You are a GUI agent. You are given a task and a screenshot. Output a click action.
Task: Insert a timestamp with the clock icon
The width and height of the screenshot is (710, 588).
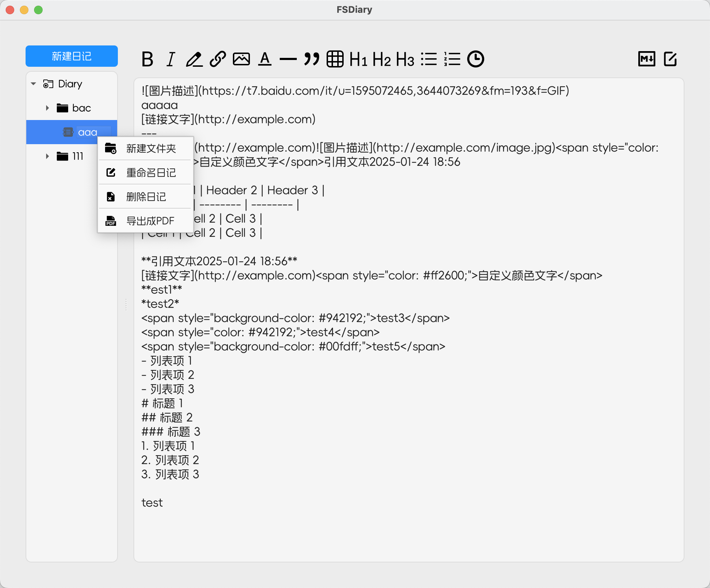click(x=476, y=59)
